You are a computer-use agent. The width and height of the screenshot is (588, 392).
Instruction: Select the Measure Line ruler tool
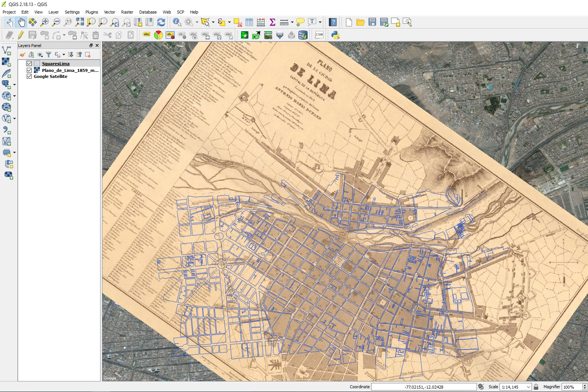pos(284,22)
